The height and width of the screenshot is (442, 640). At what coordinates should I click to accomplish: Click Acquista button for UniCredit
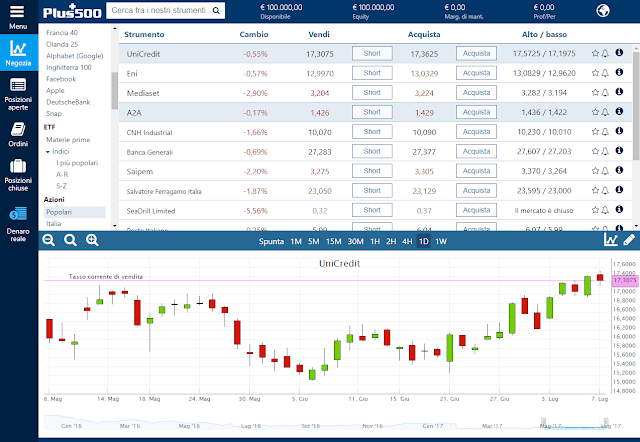(x=476, y=53)
